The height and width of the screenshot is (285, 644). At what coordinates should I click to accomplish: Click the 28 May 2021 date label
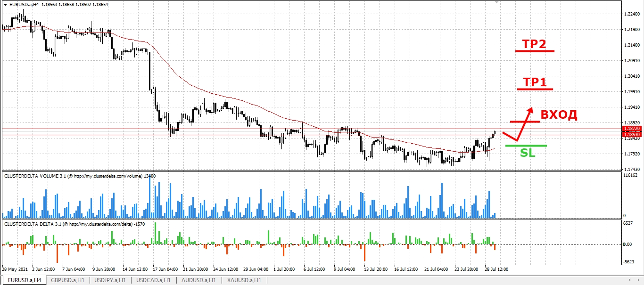[x=15, y=269]
